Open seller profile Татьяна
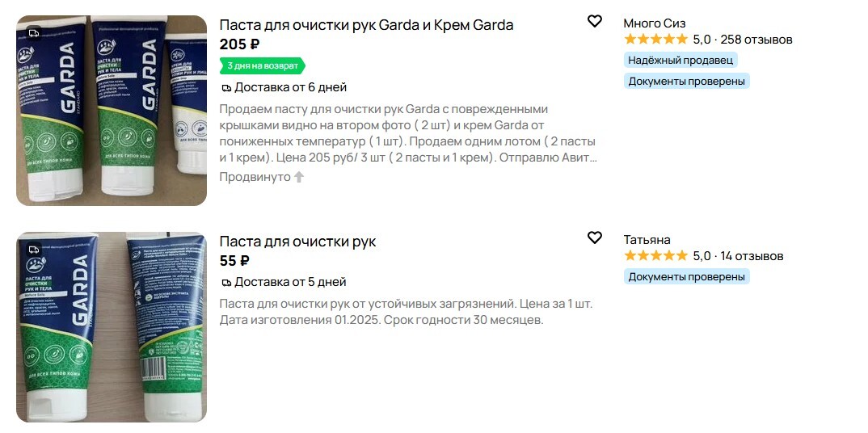This screenshot has width=868, height=433. [647, 240]
